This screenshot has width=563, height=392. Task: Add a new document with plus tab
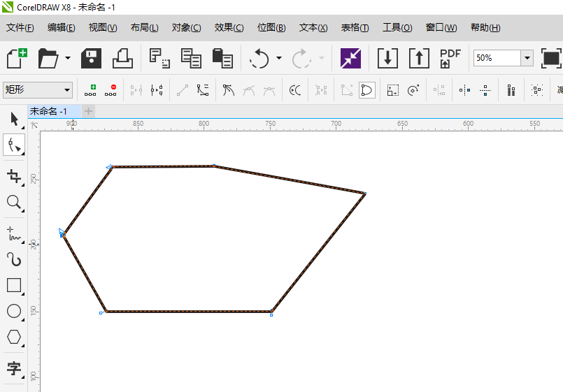[88, 111]
